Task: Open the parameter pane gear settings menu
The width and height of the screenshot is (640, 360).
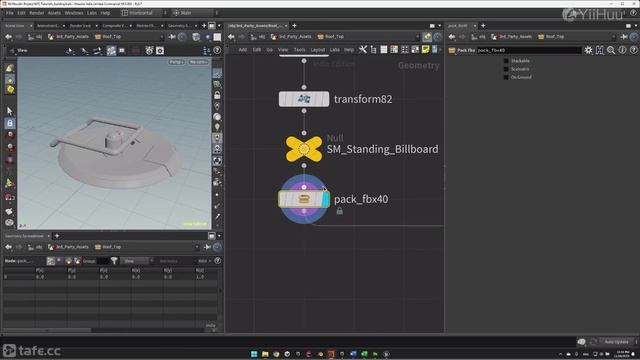Action: pos(588,50)
